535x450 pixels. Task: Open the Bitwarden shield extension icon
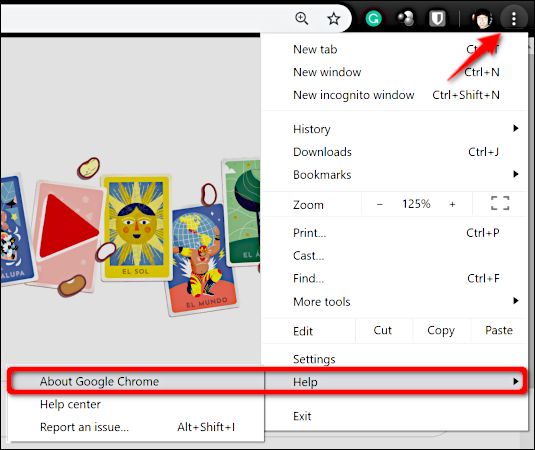pos(437,18)
